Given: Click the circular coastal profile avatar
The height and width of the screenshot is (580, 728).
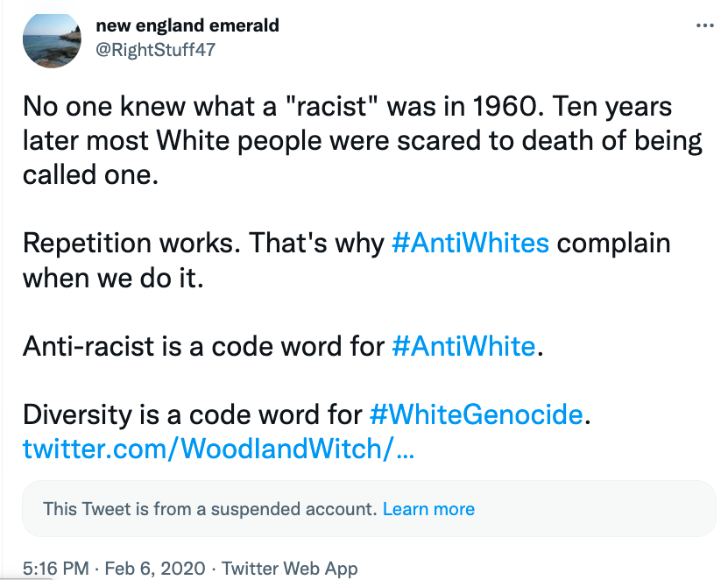Looking at the screenshot, I should 52,40.
